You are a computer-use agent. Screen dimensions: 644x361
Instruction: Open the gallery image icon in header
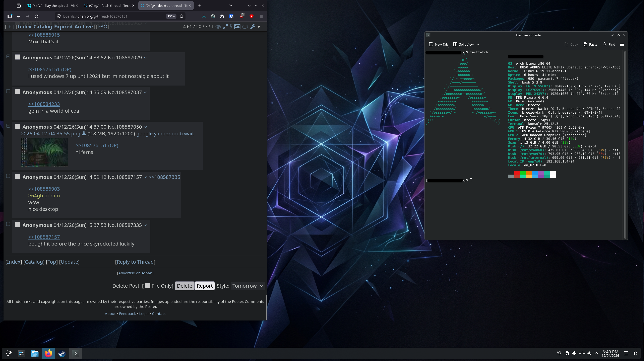tap(237, 26)
